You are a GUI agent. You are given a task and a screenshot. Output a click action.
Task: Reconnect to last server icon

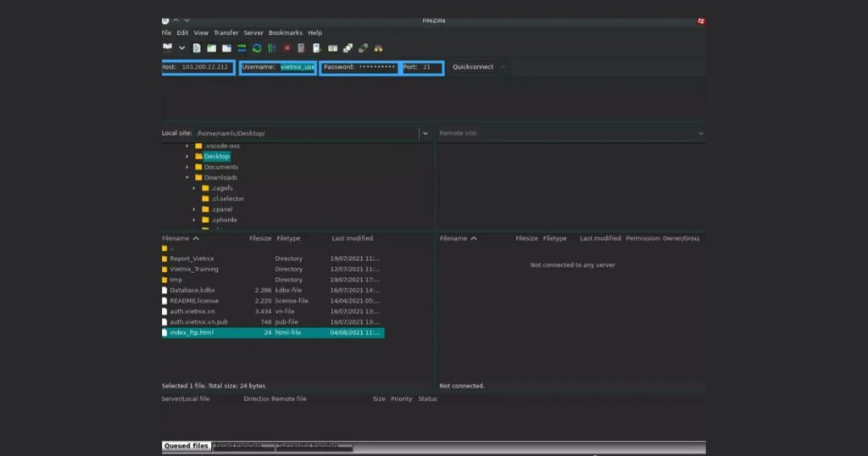(317, 48)
